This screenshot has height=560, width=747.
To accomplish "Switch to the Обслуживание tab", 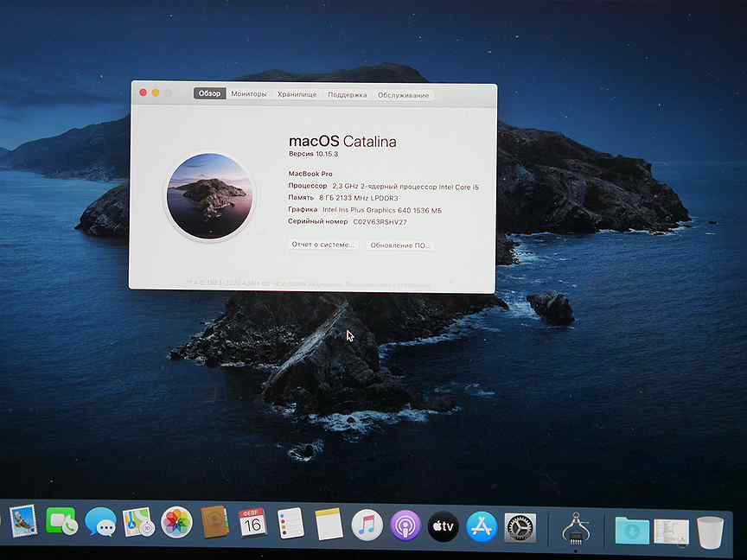I will [403, 95].
